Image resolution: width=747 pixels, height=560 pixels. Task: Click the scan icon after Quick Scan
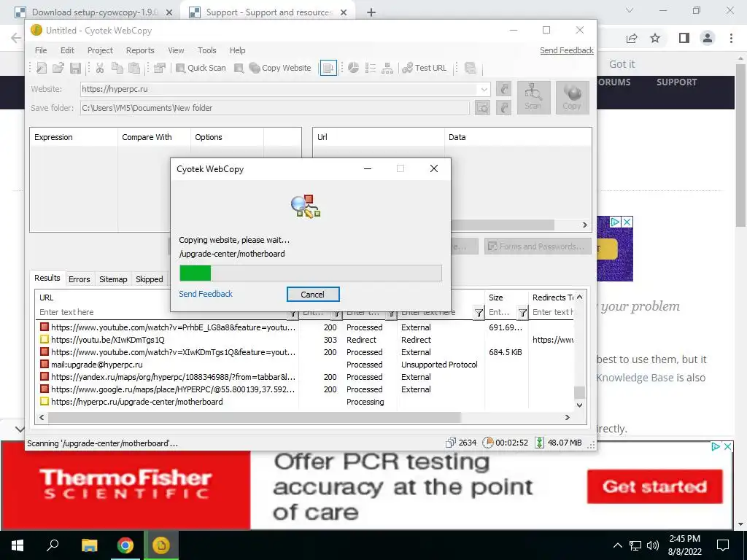point(239,68)
